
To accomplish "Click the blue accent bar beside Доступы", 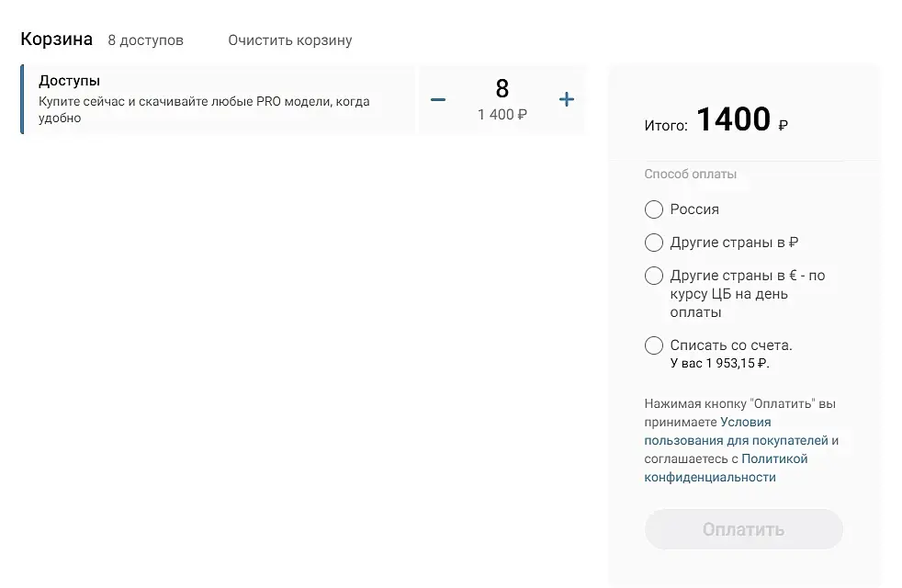I will click(22, 99).
